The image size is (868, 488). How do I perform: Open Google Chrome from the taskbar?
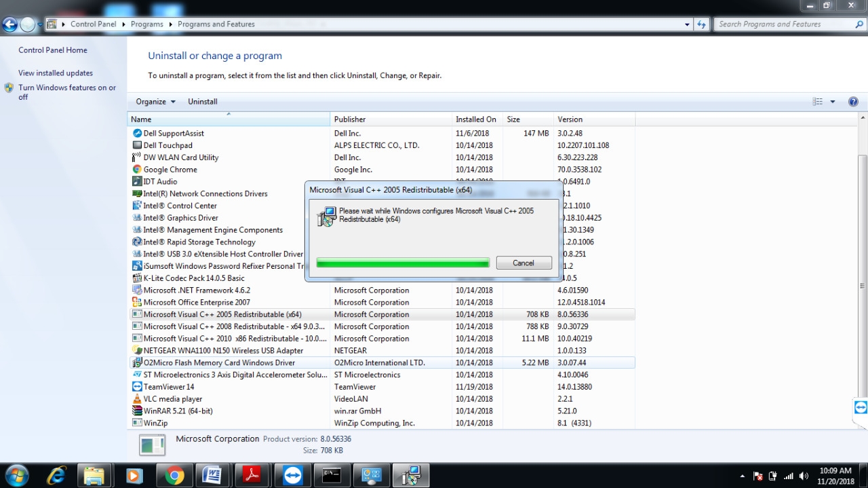click(174, 476)
